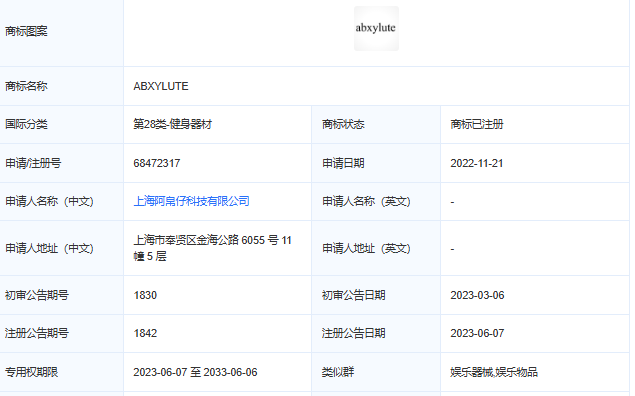Screen dimensions: 635x396
Task: Click the 申请人名称（英文）label
Action: click(x=366, y=201)
